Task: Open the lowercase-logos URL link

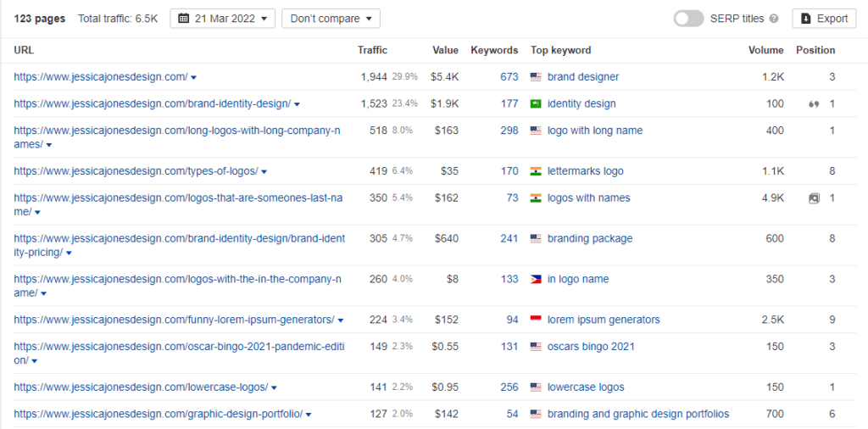Action: pos(142,387)
